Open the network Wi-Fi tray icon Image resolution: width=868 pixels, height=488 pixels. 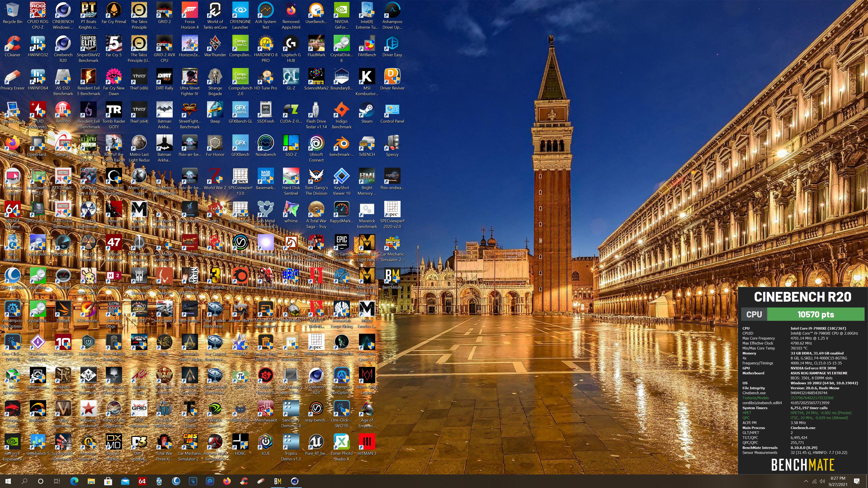pos(814,481)
